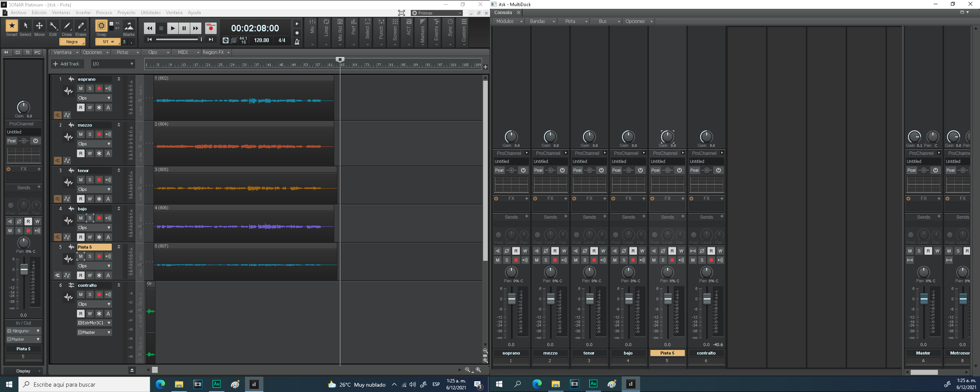
Task: Click the Stop transport button
Action: click(161, 28)
